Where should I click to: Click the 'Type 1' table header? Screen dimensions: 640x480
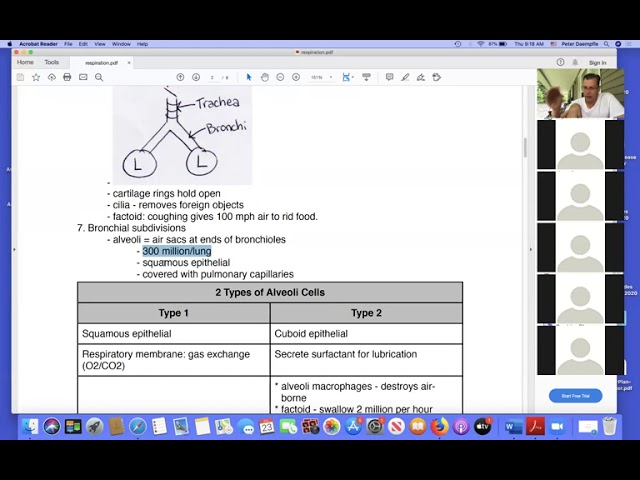[173, 313]
